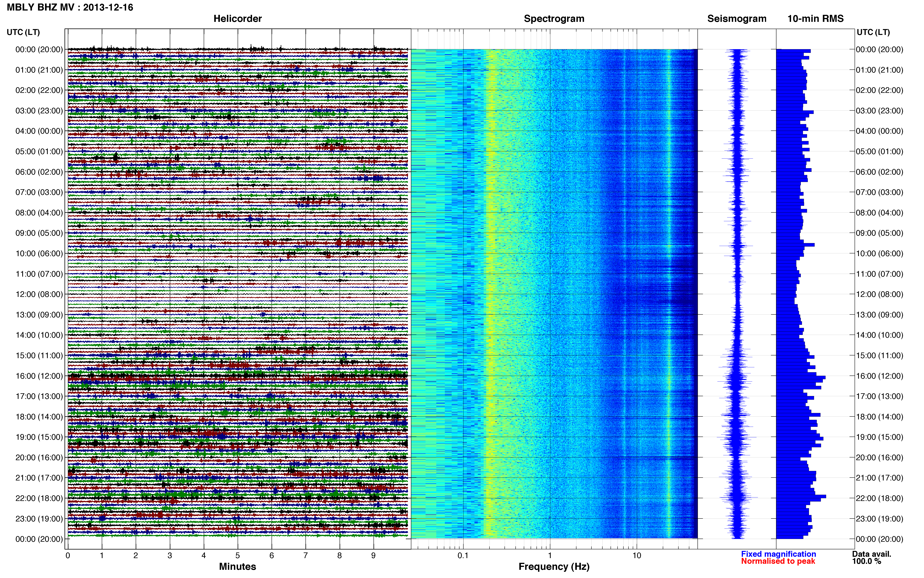Click left time label '09:00 (05:00)'

[39, 233]
